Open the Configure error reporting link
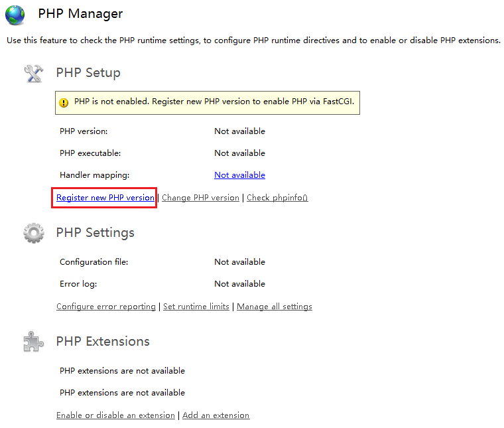Viewport: 504px width, 428px height. [x=105, y=307]
